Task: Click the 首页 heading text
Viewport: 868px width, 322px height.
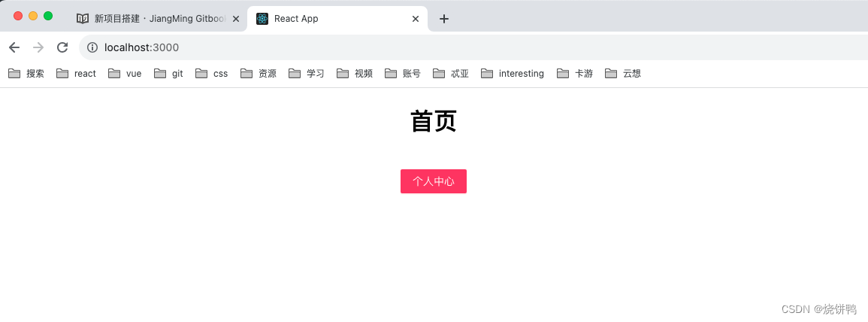Action: pos(434,121)
